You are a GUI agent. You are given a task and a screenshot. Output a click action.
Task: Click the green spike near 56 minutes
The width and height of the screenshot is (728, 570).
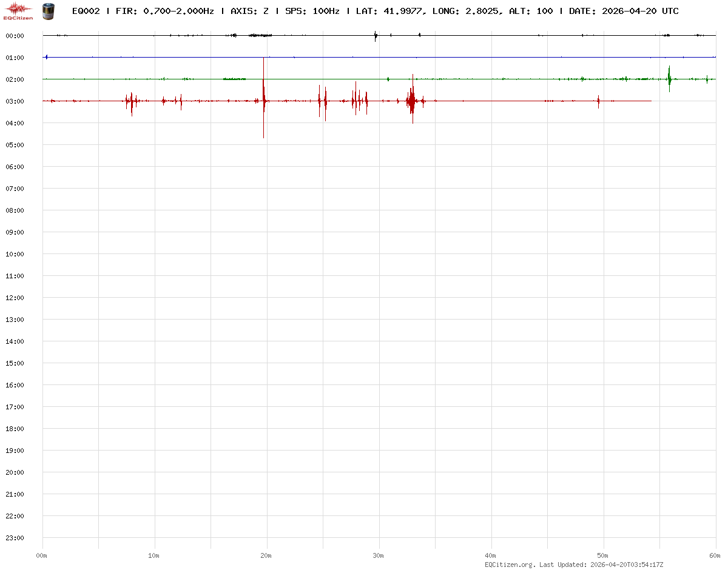669,78
